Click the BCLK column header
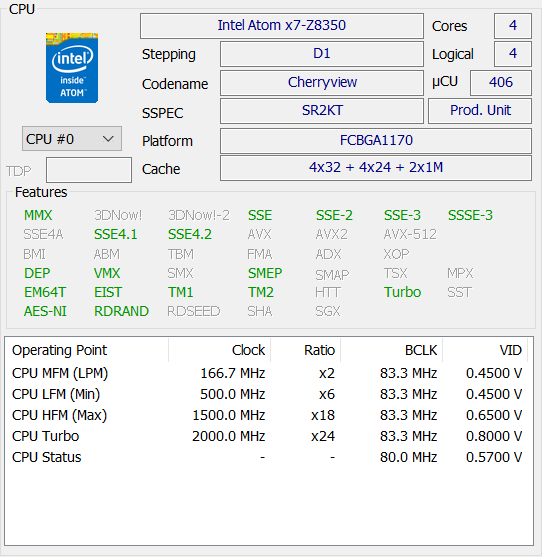This screenshot has width=542, height=557. click(x=391, y=350)
